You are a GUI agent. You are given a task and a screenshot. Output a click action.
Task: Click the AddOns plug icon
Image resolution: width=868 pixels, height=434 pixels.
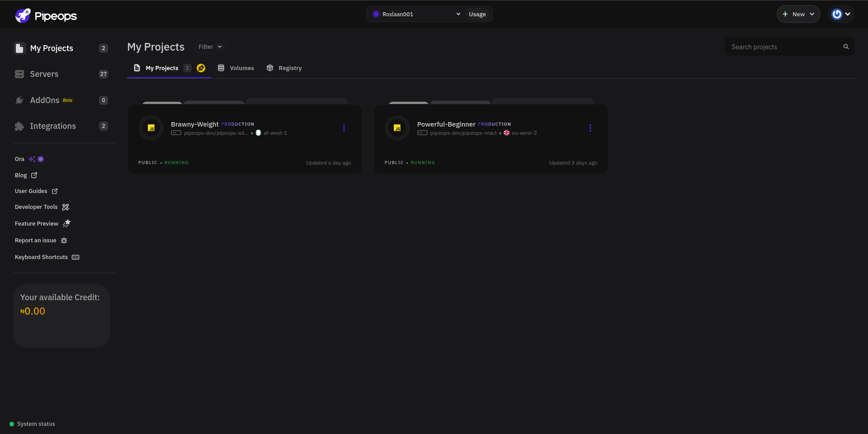[x=19, y=100]
